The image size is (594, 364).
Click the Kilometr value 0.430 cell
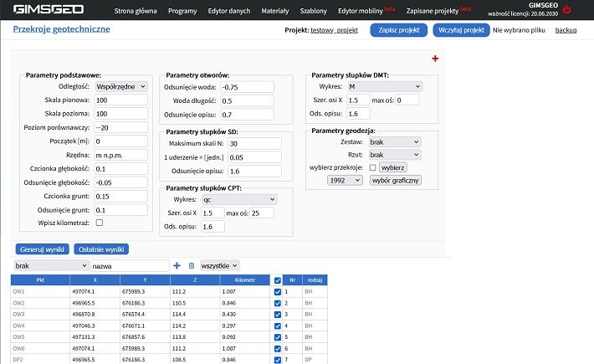pos(245,315)
